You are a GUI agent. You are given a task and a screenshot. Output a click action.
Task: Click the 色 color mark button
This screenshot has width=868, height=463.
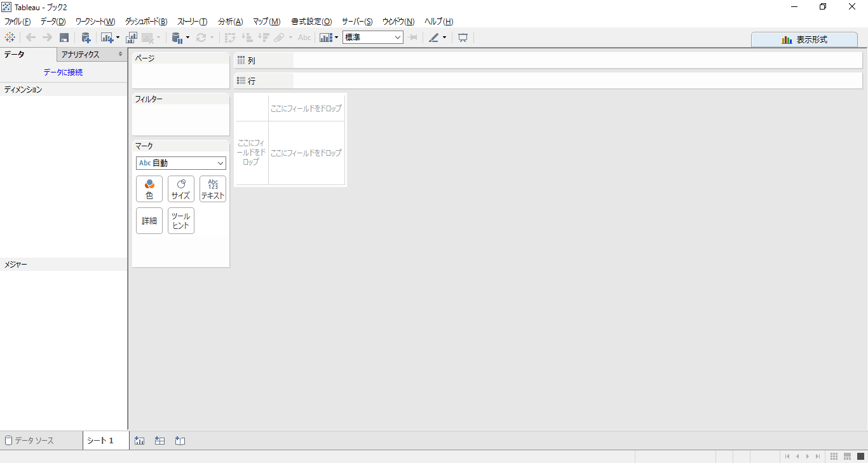point(149,189)
